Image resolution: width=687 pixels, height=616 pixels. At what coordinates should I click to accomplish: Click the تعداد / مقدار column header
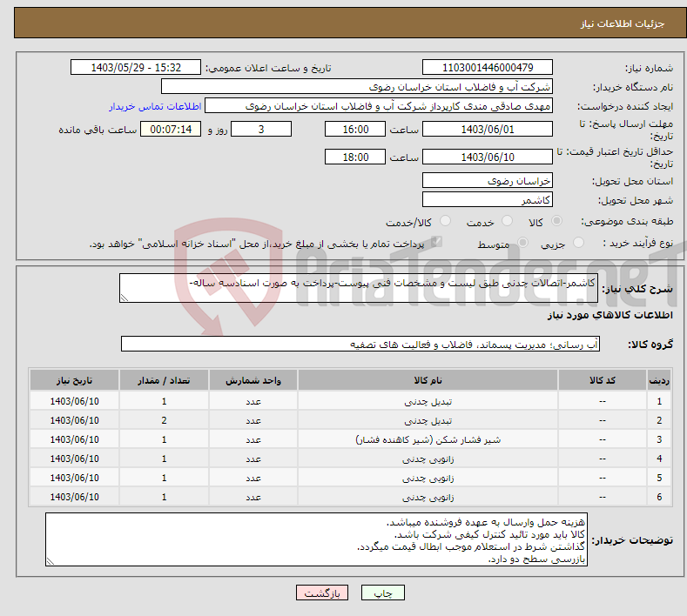(x=164, y=380)
